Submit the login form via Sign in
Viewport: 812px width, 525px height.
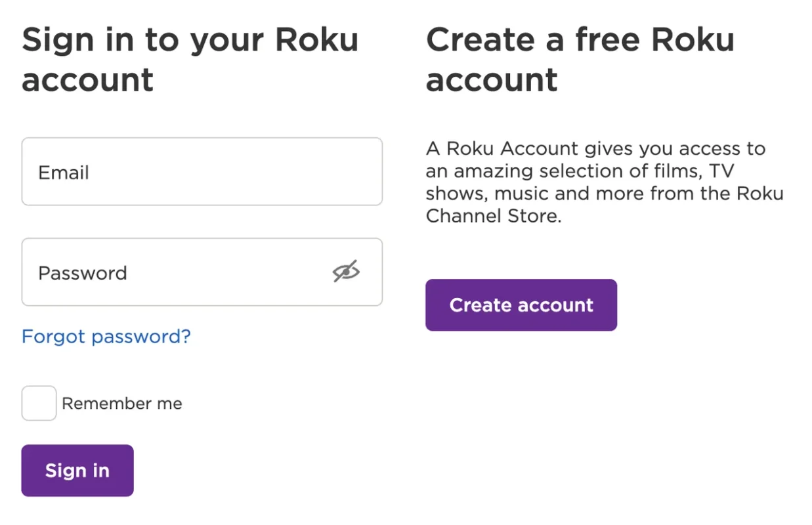tap(77, 471)
